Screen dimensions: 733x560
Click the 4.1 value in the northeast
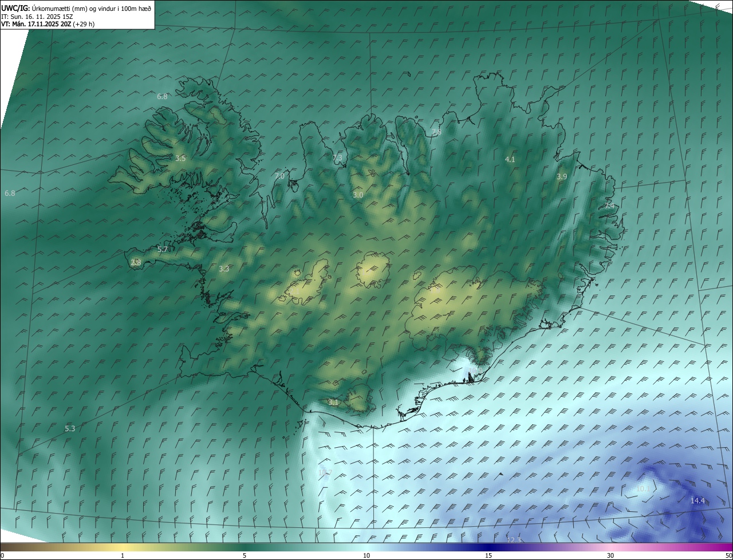tap(510, 159)
